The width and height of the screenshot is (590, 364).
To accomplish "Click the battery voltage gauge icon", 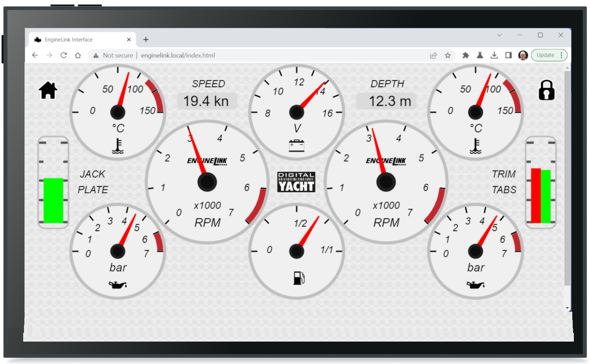I will pos(297,145).
